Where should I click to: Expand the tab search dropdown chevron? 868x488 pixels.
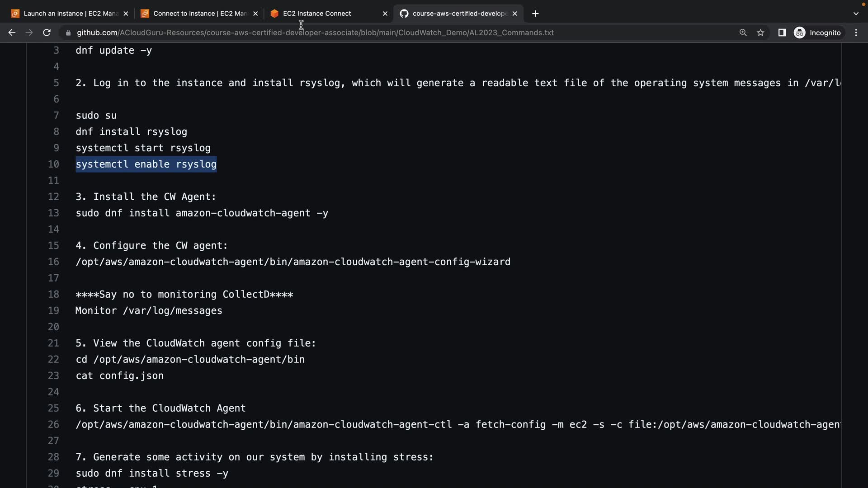(855, 14)
